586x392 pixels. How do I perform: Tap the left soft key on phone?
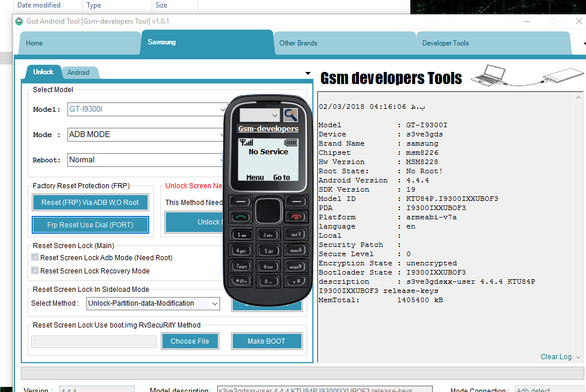[x=241, y=202]
